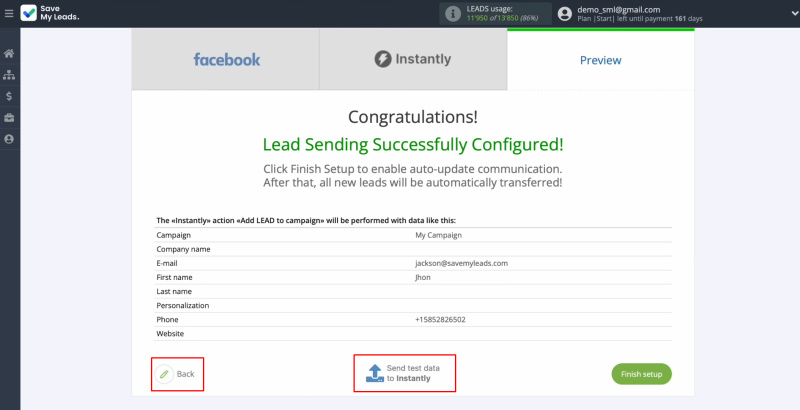Click the account avatar icon

coord(564,14)
